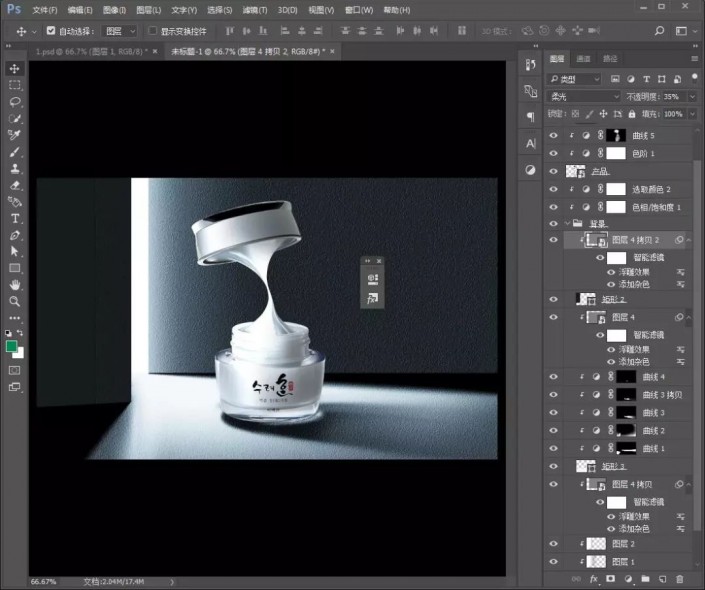Select the Move tool

coord(14,68)
